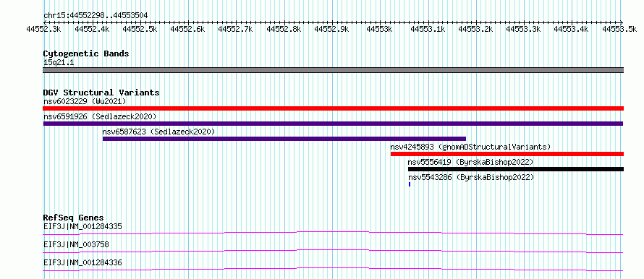Click the 44552.3k ruler tick label
Image resolution: width=644 pixels, height=279 pixels.
tap(43, 29)
